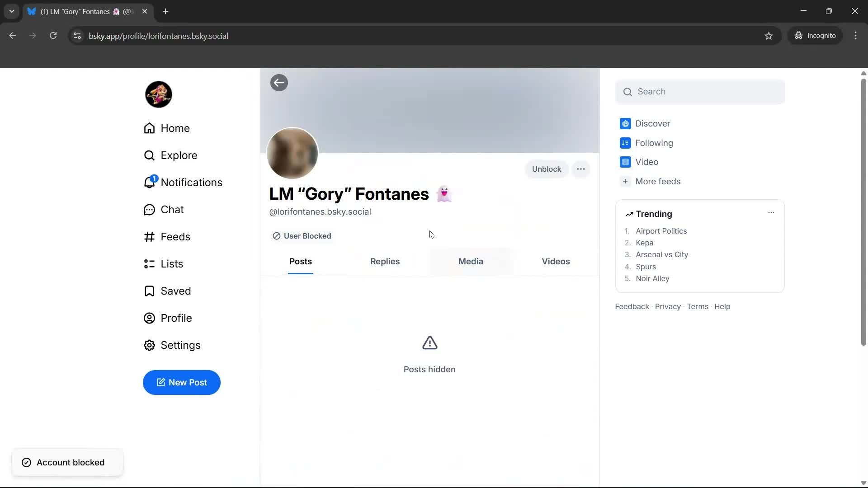
Task: Open the browser tab search chevron
Action: click(11, 11)
